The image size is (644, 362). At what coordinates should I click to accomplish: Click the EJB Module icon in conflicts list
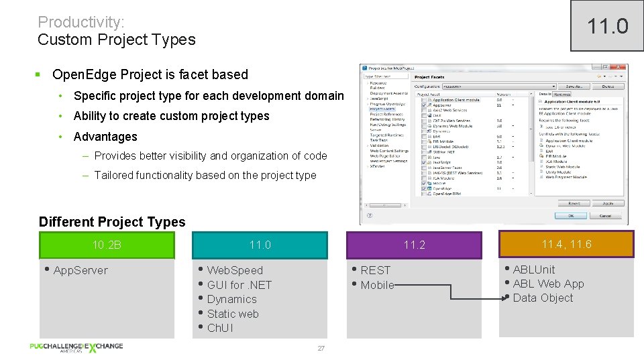click(x=541, y=156)
